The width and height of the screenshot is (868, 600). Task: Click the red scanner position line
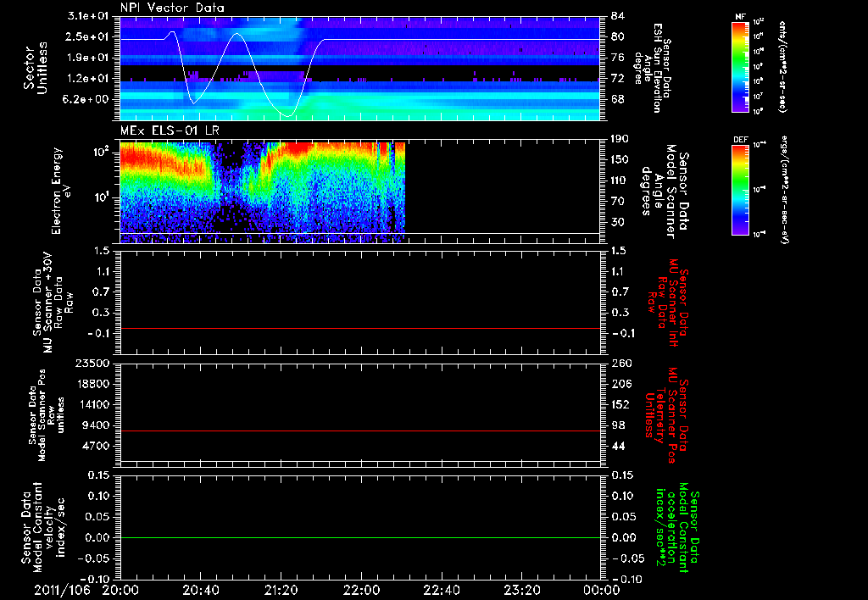[360, 431]
